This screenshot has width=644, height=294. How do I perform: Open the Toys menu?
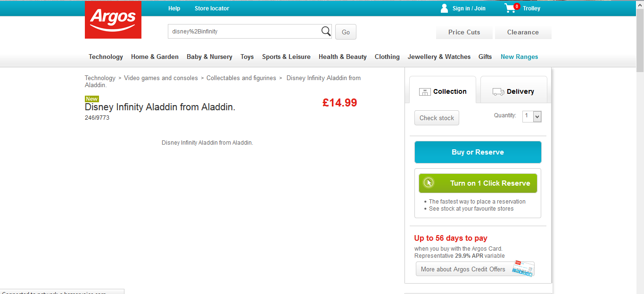(247, 57)
